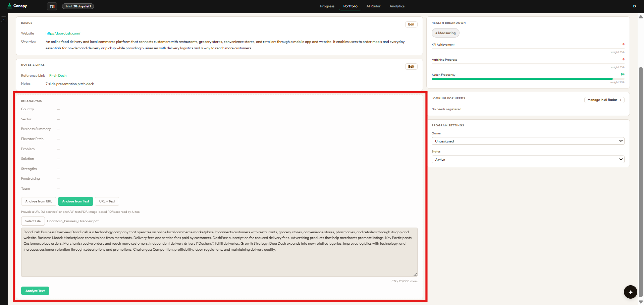Viewport: 644px width, 305px height.
Task: Open the Owner Unassigned dropdown
Action: (528, 141)
